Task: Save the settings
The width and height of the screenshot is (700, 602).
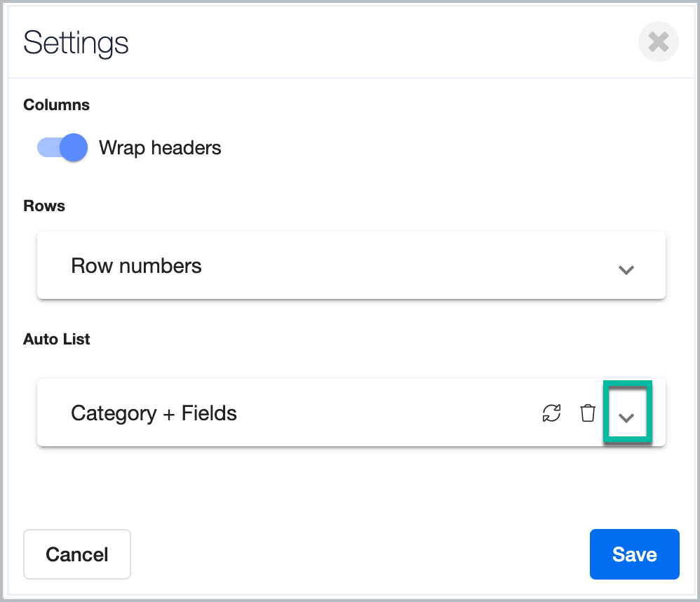Action: pos(634,554)
